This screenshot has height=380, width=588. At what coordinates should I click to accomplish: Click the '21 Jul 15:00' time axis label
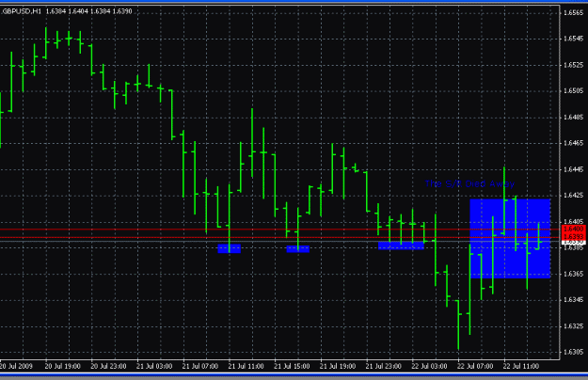[292, 366]
